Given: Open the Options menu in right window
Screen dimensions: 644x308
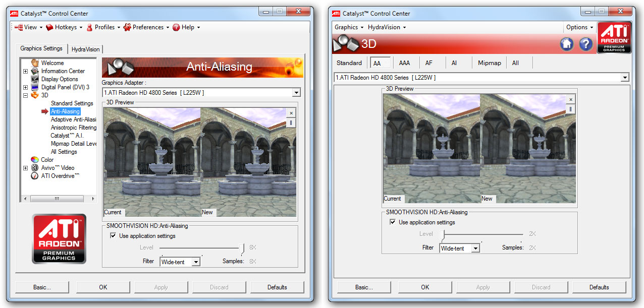Looking at the screenshot, I should pos(579,27).
